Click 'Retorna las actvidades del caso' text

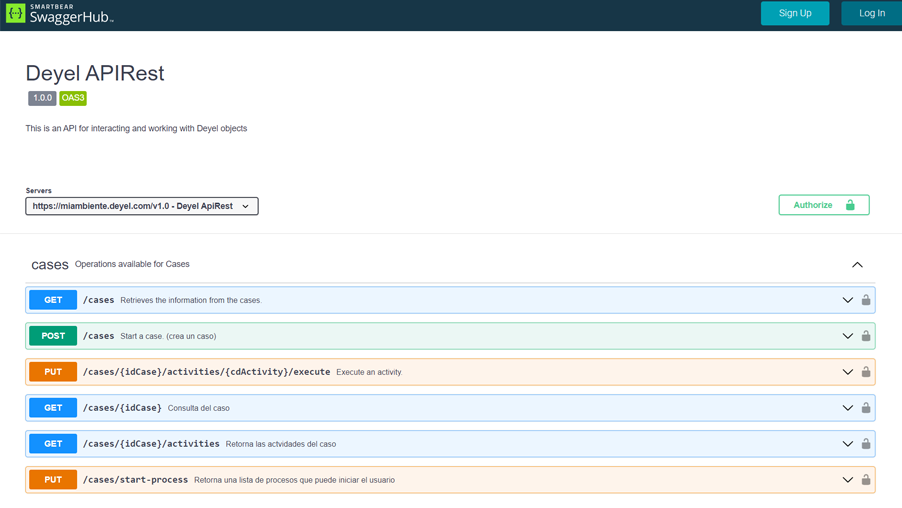281,444
